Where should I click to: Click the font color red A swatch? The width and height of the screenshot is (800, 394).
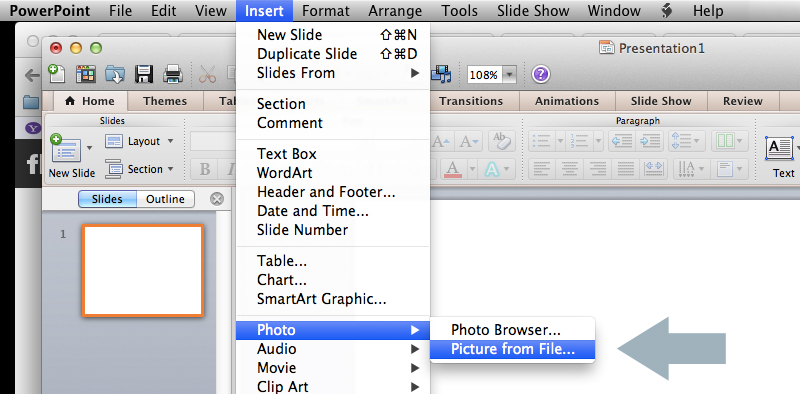pyautogui.click(x=454, y=169)
